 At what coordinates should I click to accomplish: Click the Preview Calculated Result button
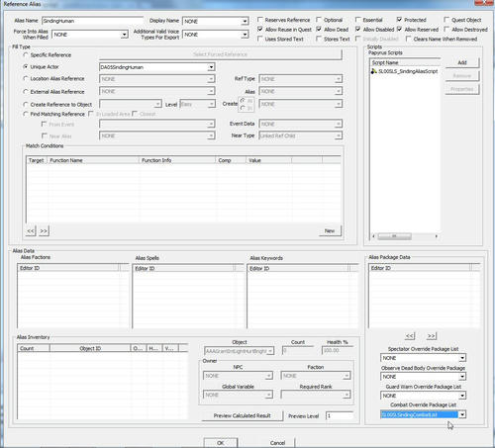(x=243, y=415)
